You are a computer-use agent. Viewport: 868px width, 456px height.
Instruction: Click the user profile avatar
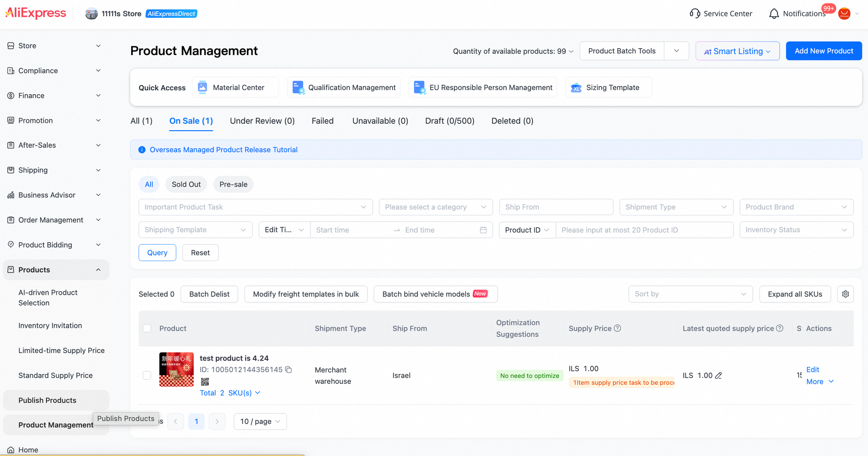(x=844, y=13)
